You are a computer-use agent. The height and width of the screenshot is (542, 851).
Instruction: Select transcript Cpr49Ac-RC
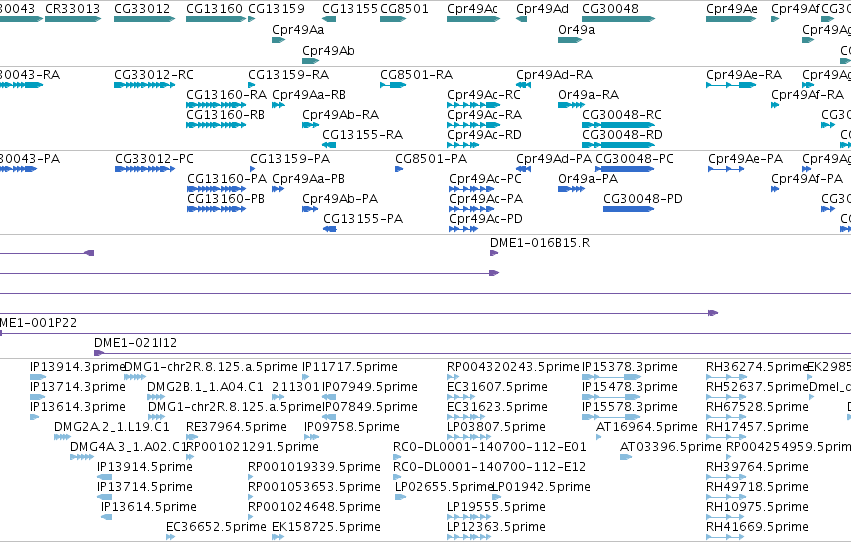(472, 105)
